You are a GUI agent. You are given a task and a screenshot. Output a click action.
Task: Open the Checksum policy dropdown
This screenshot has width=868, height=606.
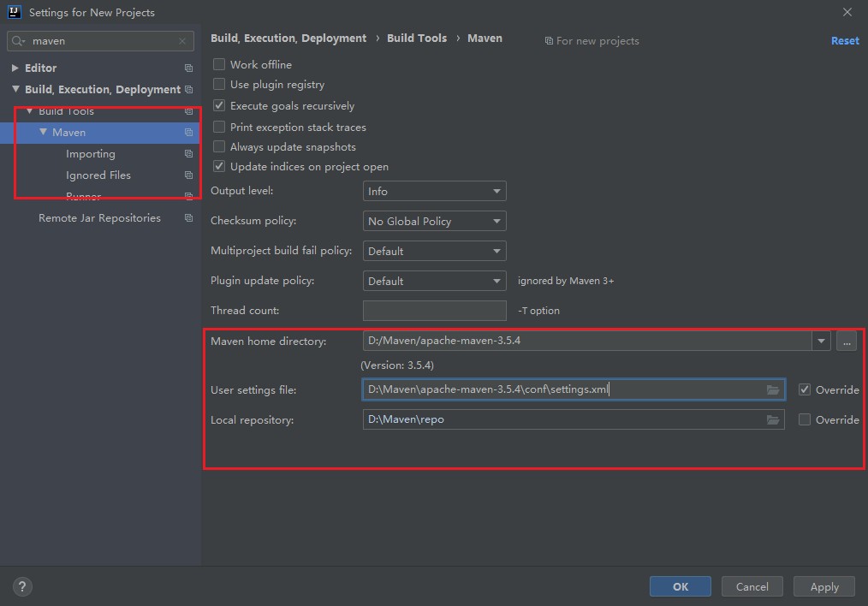(x=435, y=221)
